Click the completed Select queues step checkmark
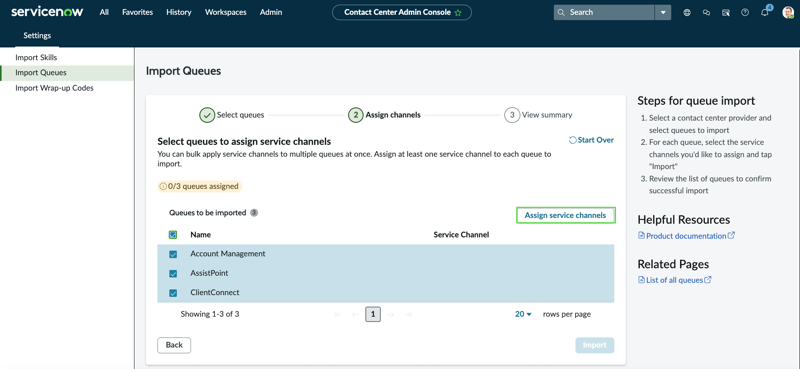Viewport: 800px width, 369px height. [207, 115]
